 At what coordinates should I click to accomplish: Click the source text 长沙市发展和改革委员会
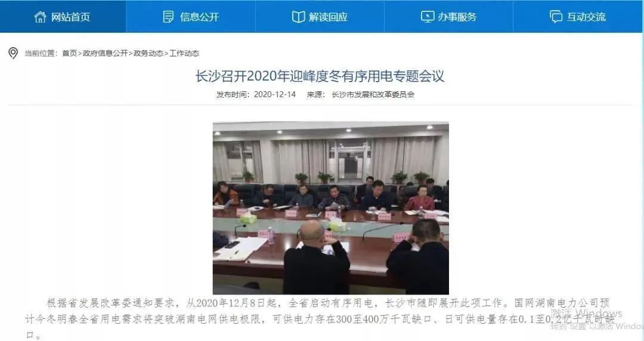(373, 95)
